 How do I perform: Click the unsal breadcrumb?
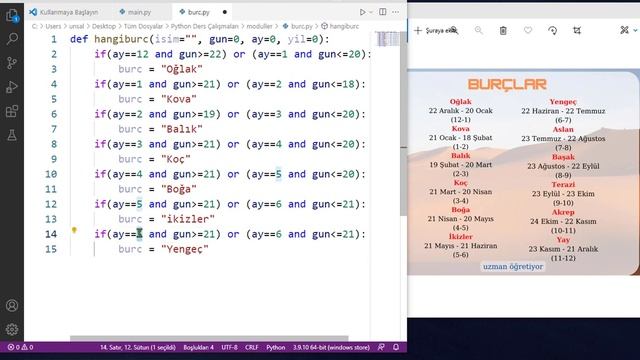click(x=76, y=26)
